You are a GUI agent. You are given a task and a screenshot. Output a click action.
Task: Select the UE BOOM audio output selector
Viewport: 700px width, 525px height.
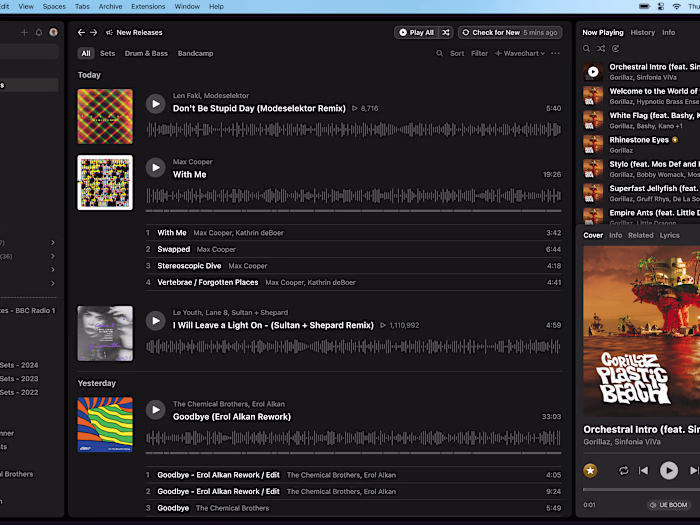point(670,505)
